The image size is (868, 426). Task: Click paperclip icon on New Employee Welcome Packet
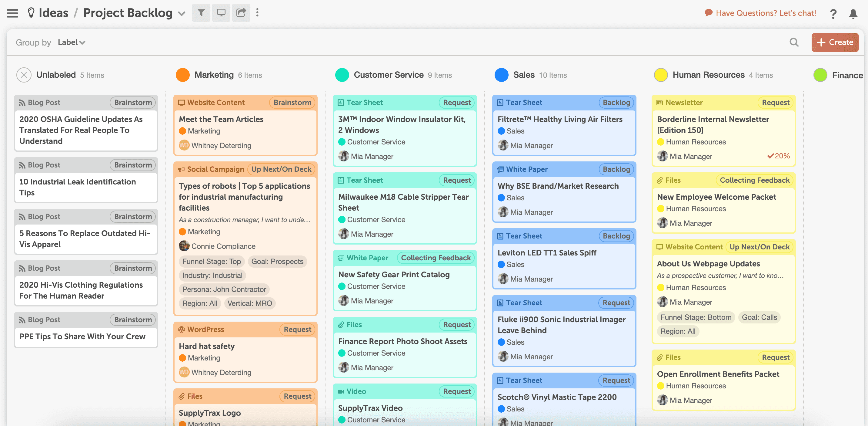[x=660, y=181]
